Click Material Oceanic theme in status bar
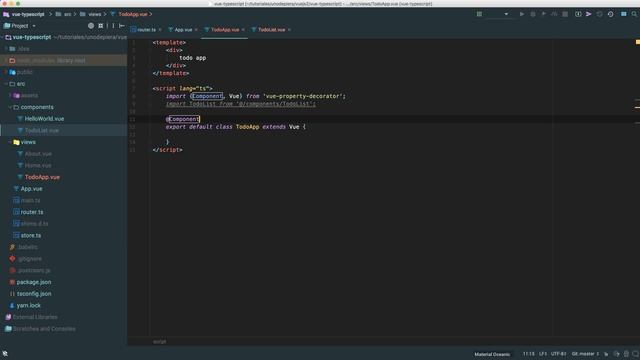This screenshot has width=640, height=360. 492,354
